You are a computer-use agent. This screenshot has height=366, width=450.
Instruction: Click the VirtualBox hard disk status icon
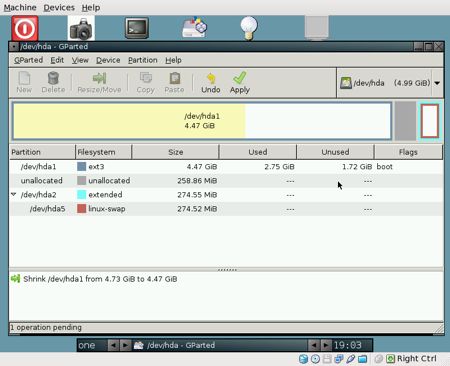[303, 359]
